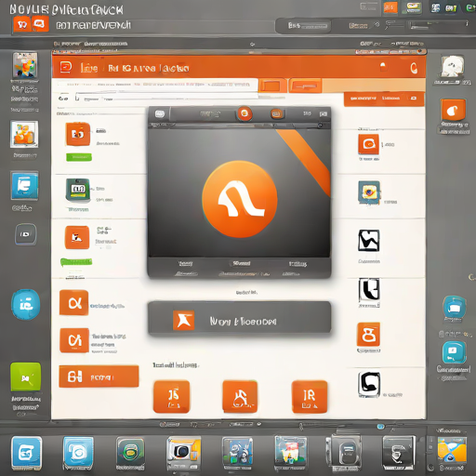Select the first orange outlined tab beside address bar
The image size is (476, 476).
click(x=272, y=86)
